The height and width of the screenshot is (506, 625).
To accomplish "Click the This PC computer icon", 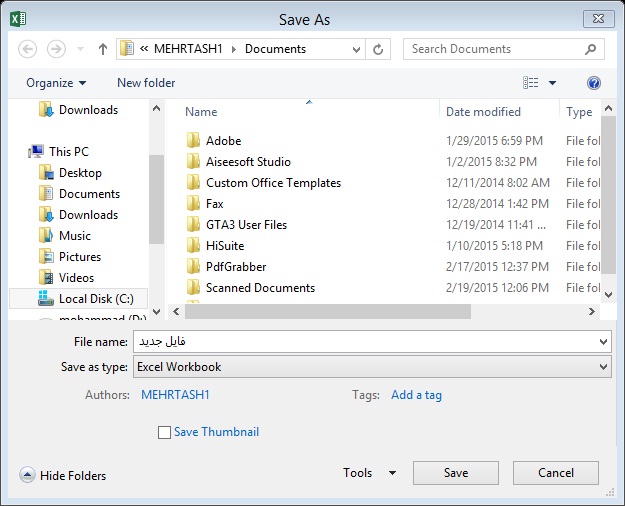I will 36,152.
